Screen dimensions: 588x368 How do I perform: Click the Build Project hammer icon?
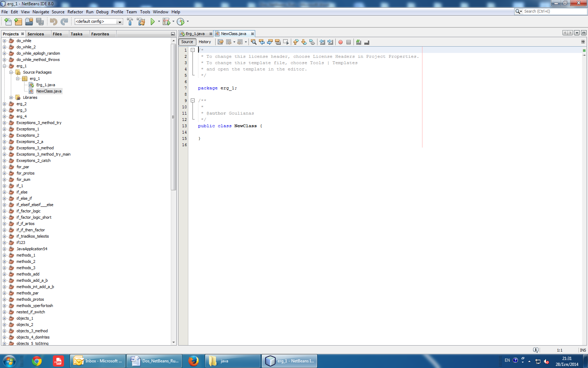click(130, 22)
